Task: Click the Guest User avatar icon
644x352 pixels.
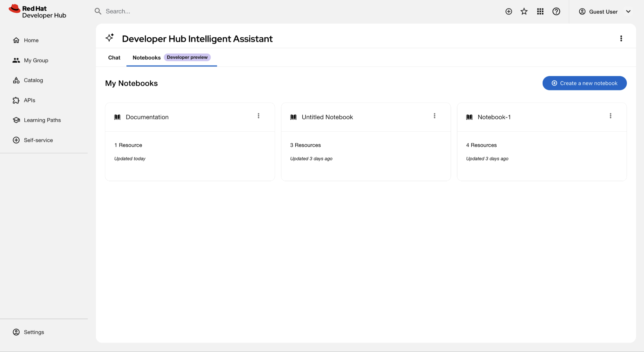Action: [x=582, y=11]
